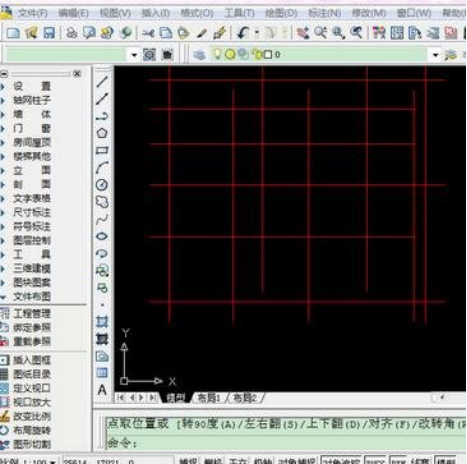The height and width of the screenshot is (464, 467).
Task: Open the 编辑(E) menu
Action: pyautogui.click(x=73, y=13)
